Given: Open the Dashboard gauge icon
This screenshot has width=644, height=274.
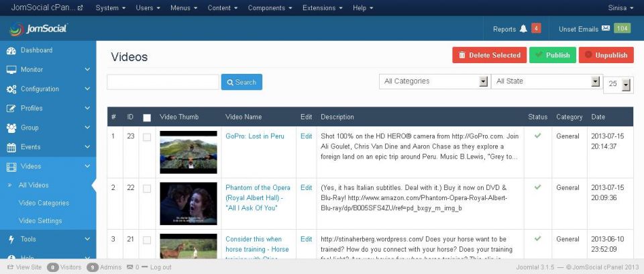Looking at the screenshot, I should [11, 50].
